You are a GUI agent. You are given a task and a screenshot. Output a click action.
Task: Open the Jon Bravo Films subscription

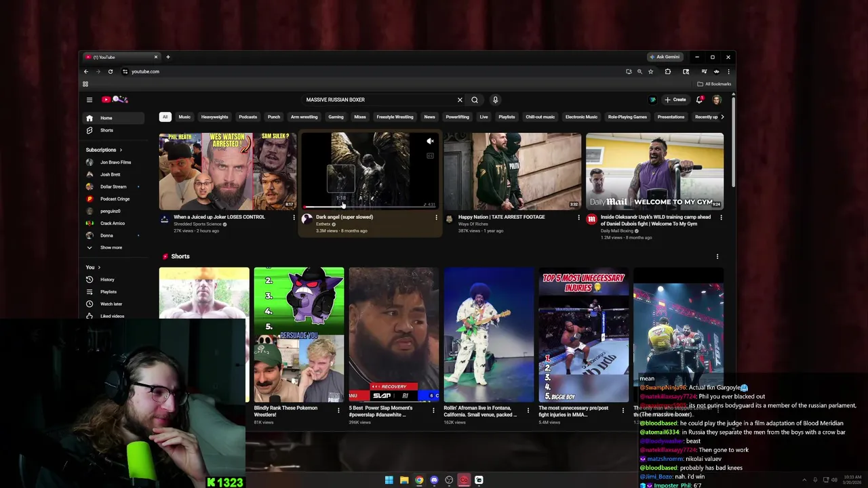(x=113, y=162)
